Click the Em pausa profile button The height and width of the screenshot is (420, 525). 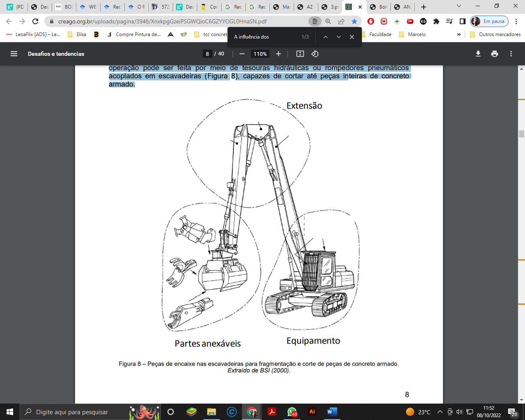pos(489,21)
